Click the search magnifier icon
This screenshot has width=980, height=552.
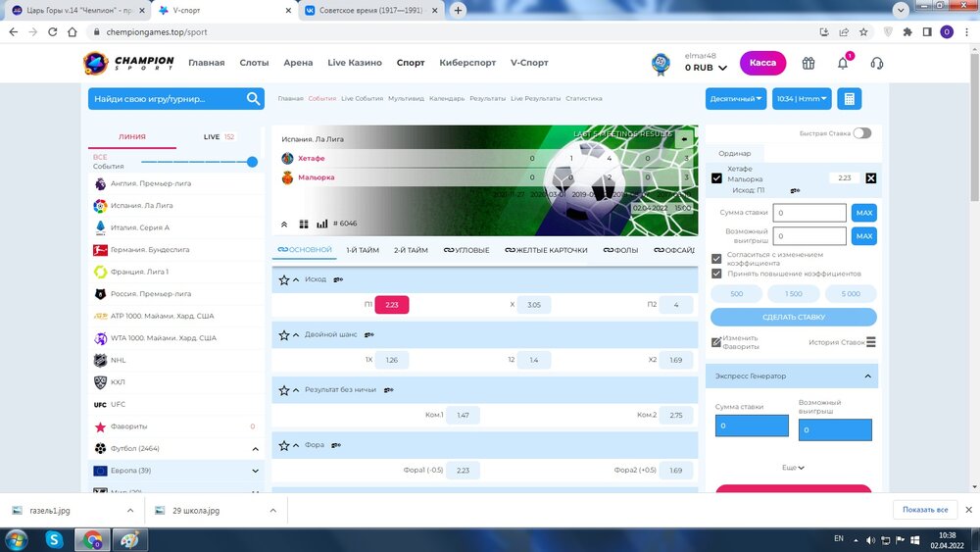click(x=253, y=99)
